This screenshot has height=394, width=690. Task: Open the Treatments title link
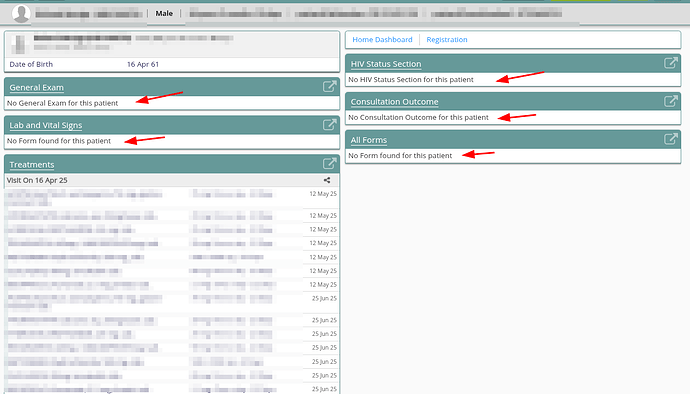tap(32, 165)
